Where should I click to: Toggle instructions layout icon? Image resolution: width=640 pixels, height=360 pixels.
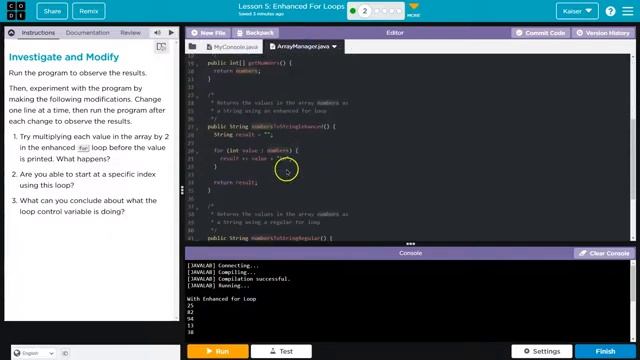click(x=161, y=47)
